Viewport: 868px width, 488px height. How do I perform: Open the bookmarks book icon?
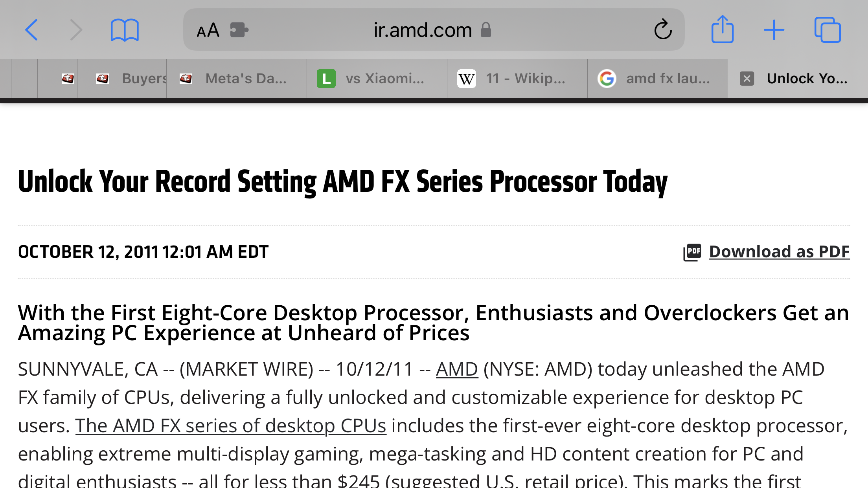(x=125, y=30)
